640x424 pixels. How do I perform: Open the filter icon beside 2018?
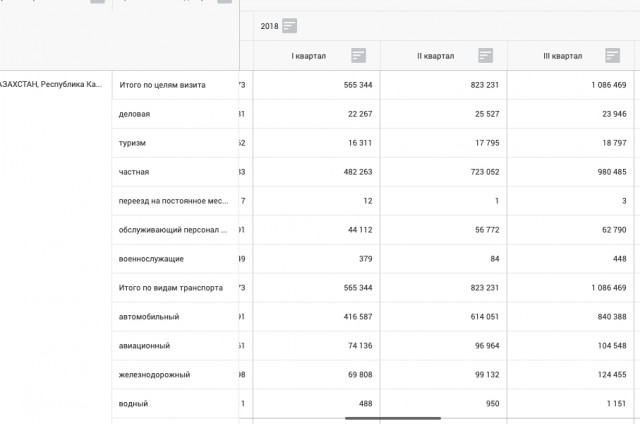pyautogui.click(x=289, y=26)
